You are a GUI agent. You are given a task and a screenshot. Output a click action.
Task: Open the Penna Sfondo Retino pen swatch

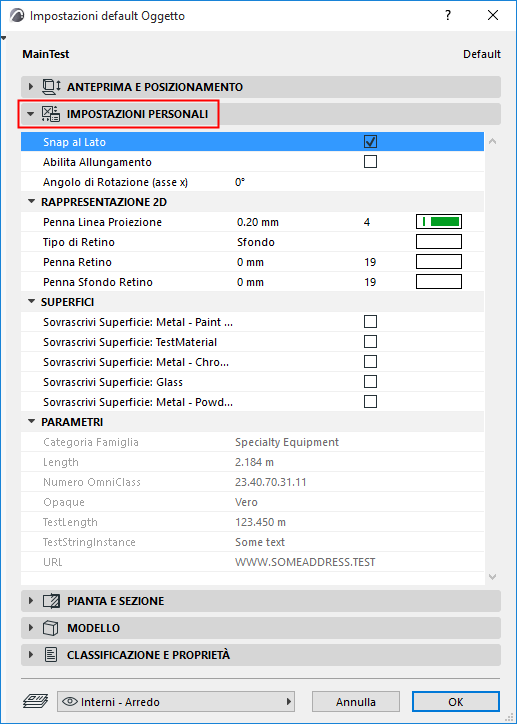(439, 282)
